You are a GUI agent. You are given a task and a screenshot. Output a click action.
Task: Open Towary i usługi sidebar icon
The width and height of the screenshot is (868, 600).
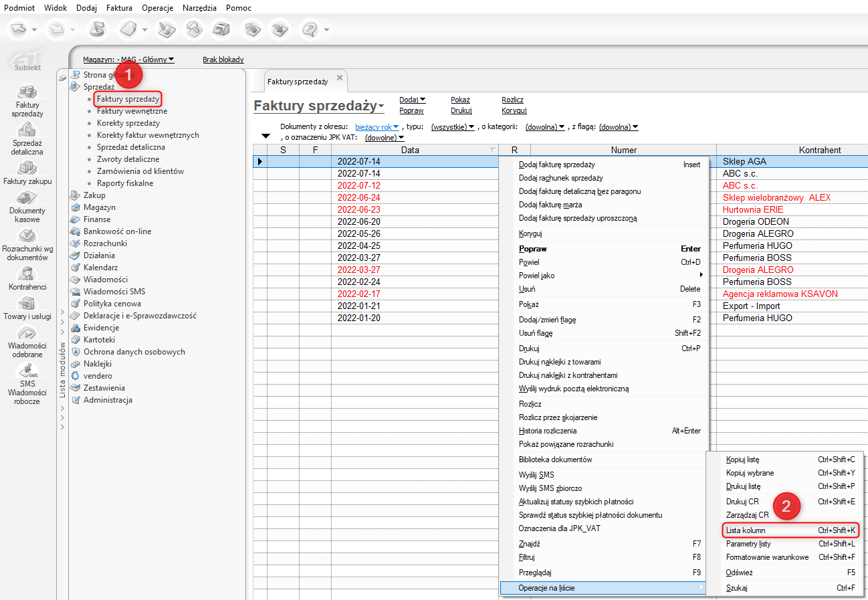coord(27,304)
